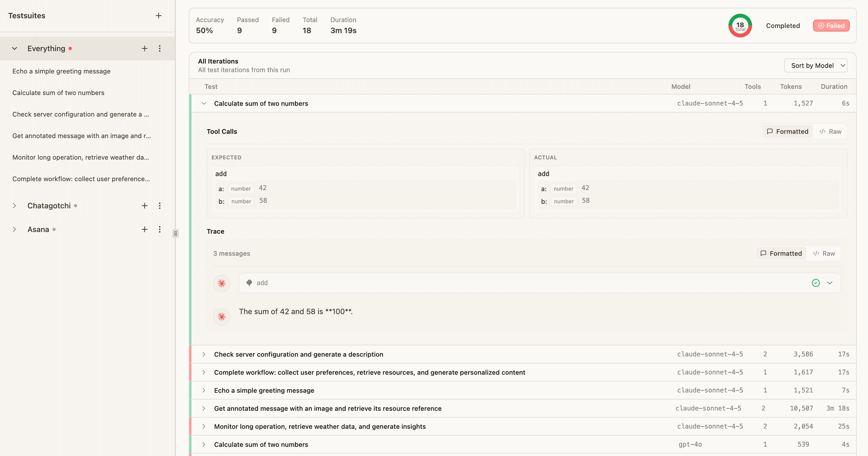Image resolution: width=868 pixels, height=456 pixels.
Task: Select Formatted view in Trace section
Action: (781, 253)
